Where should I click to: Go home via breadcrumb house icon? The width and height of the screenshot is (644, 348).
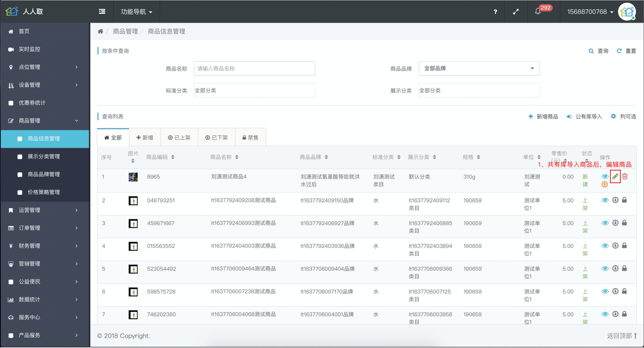[100, 31]
